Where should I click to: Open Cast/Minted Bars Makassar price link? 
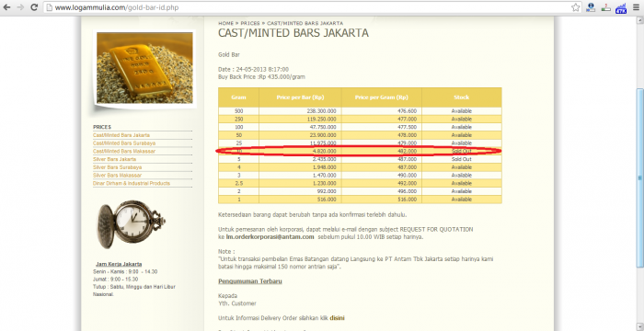point(124,151)
